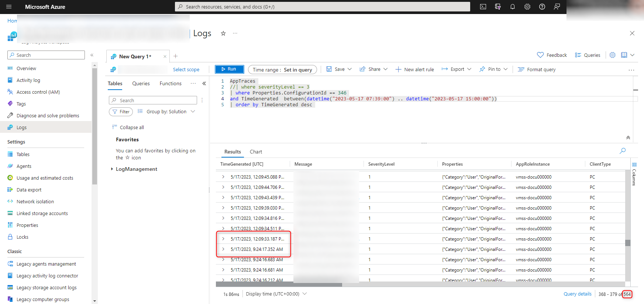The width and height of the screenshot is (644, 304).
Task: Open the notifications bell
Action: [513, 7]
